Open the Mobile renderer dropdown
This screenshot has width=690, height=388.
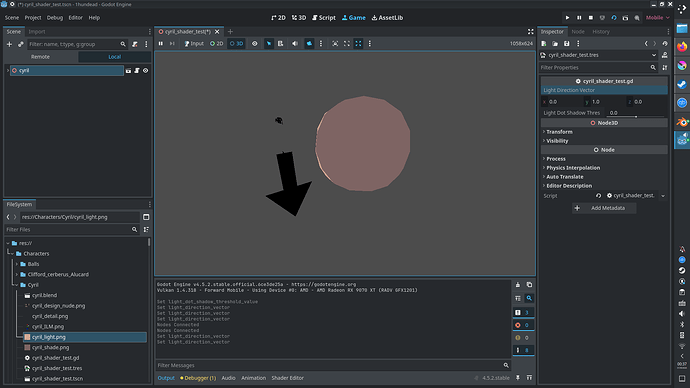click(657, 18)
